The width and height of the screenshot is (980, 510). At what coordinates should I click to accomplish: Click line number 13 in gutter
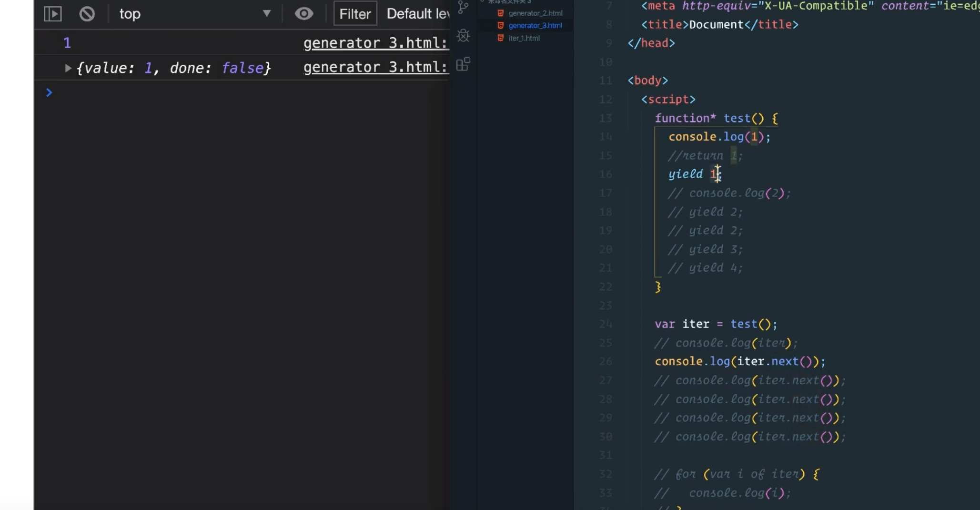(606, 118)
